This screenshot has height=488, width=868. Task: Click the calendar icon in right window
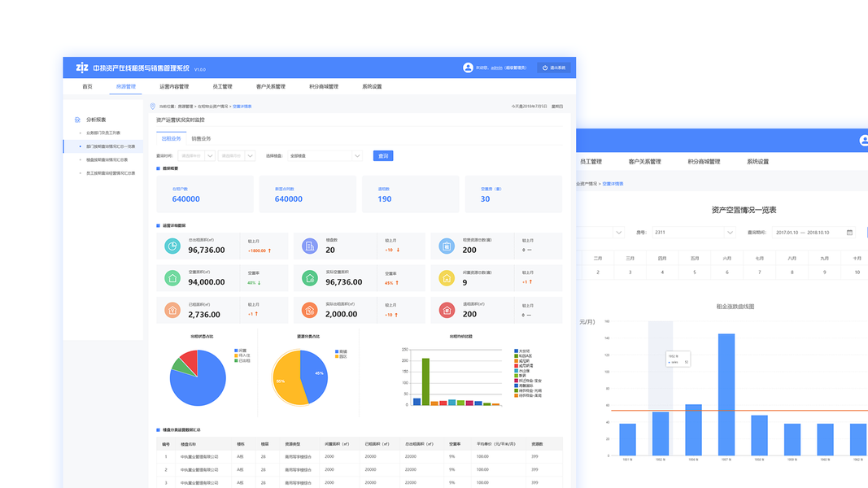pos(850,233)
